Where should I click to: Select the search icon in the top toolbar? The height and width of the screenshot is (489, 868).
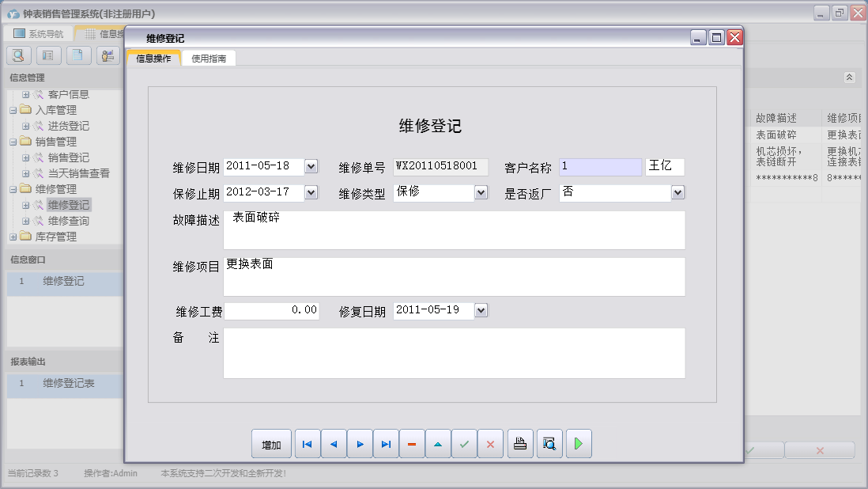tap(17, 55)
